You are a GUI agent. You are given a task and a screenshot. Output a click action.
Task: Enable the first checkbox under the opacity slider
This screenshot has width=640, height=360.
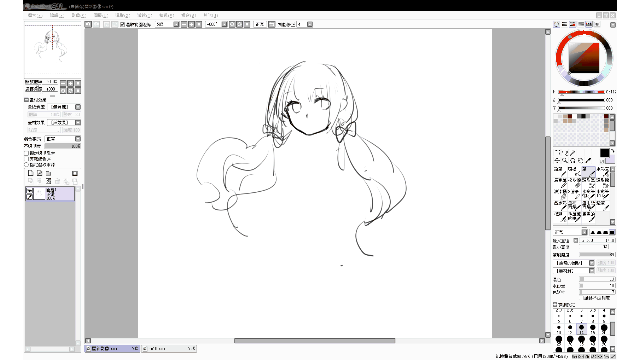(27, 153)
